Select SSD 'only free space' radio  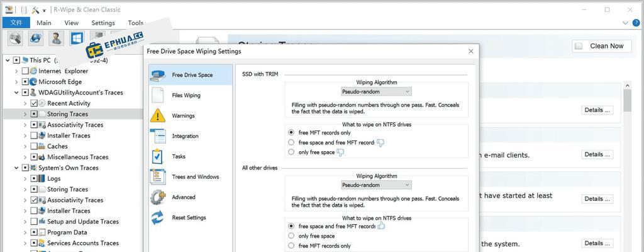[291, 152]
